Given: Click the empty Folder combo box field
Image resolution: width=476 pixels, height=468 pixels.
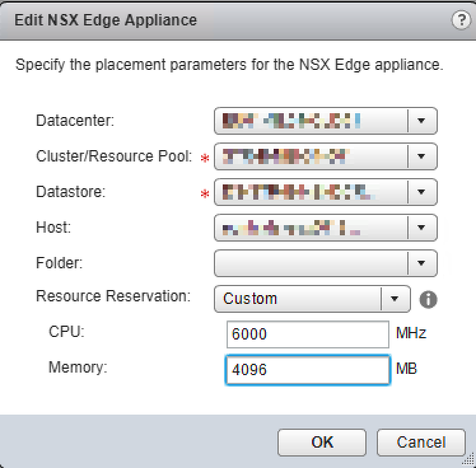Looking at the screenshot, I should tap(310, 263).
